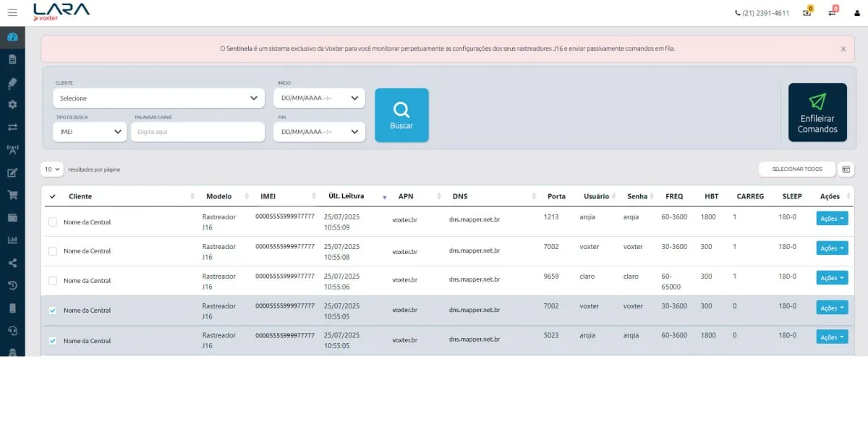Click the FREQ column header
This screenshot has height=430, width=868.
tap(674, 196)
